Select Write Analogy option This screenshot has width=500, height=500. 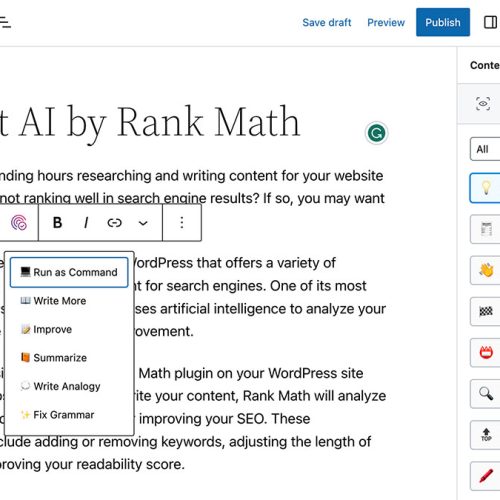tap(69, 386)
